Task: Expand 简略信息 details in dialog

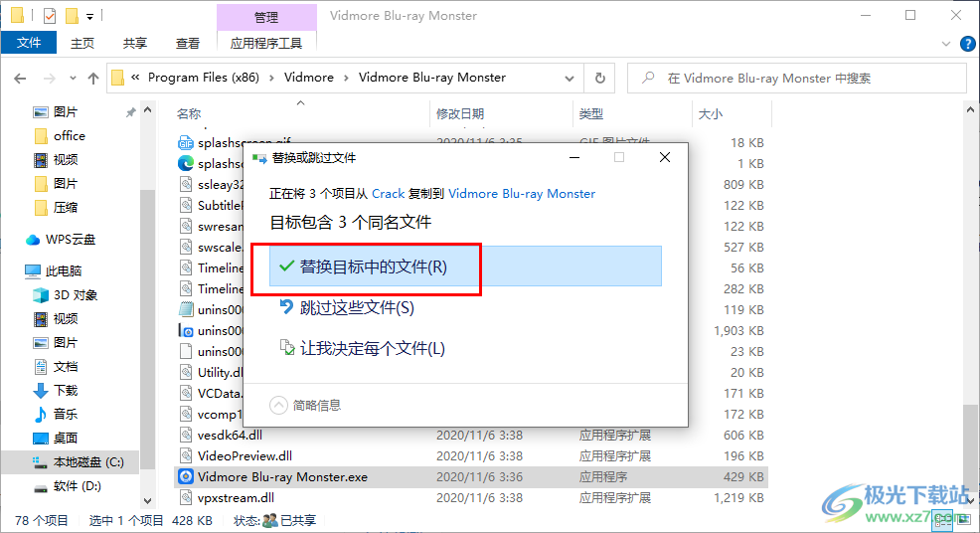Action: pyautogui.click(x=306, y=405)
